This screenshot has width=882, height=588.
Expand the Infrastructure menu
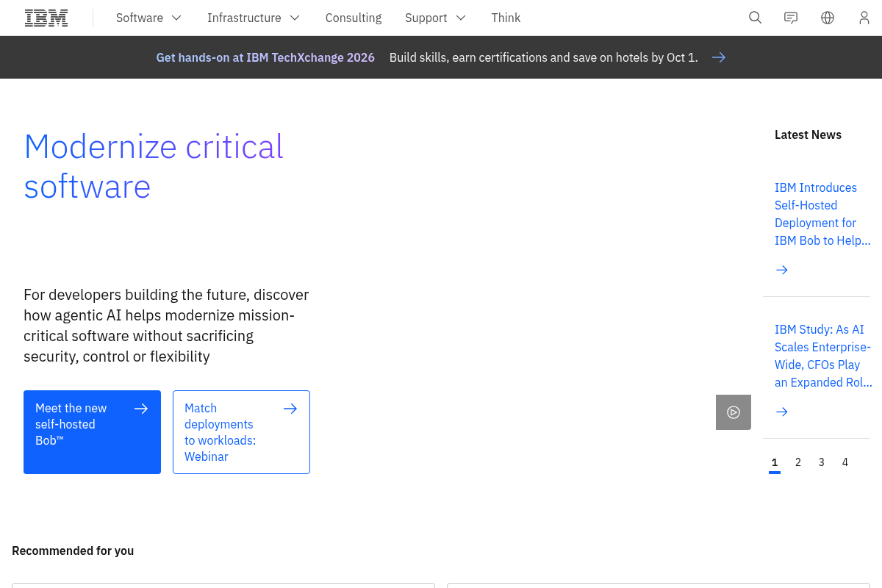click(254, 18)
